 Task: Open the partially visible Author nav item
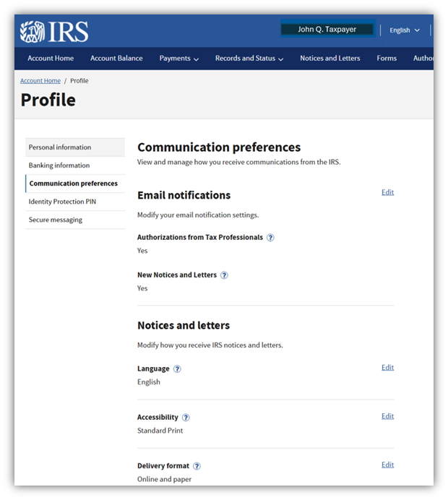pyautogui.click(x=423, y=59)
